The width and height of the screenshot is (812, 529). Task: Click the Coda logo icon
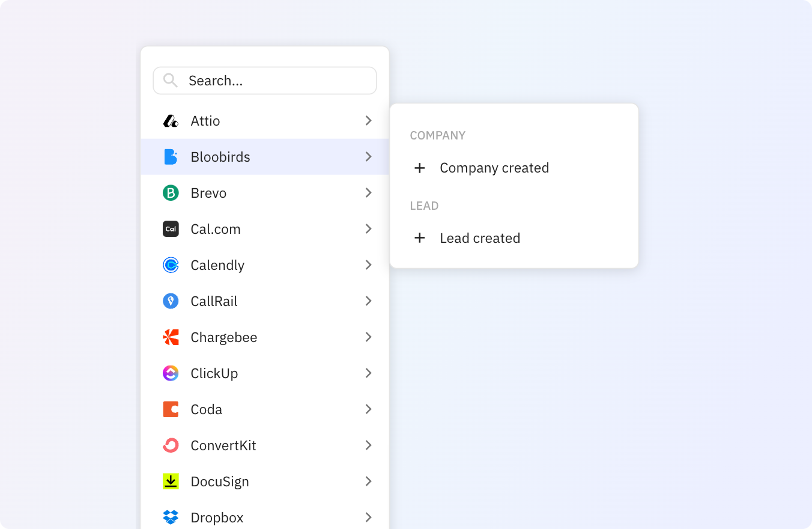click(x=171, y=409)
